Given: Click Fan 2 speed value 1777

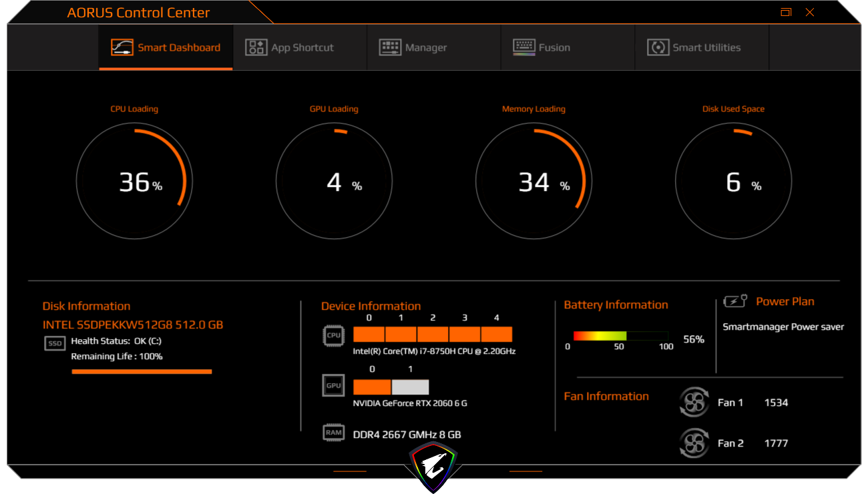Looking at the screenshot, I should pos(776,443).
